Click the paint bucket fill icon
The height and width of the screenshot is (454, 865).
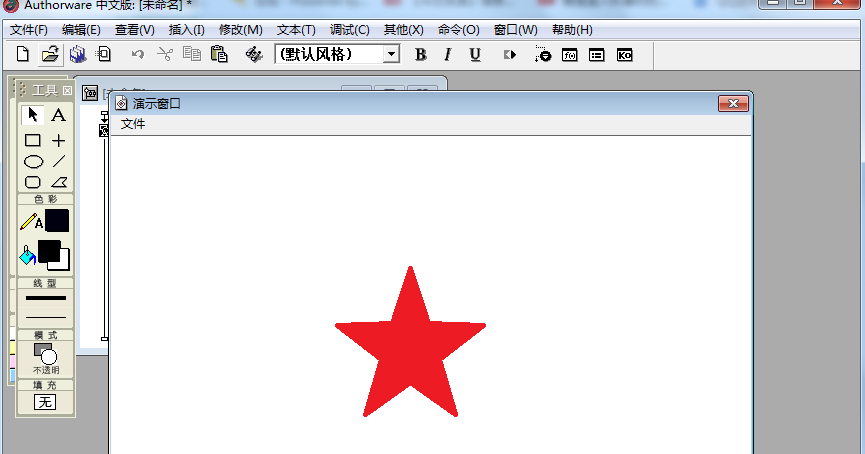point(28,256)
